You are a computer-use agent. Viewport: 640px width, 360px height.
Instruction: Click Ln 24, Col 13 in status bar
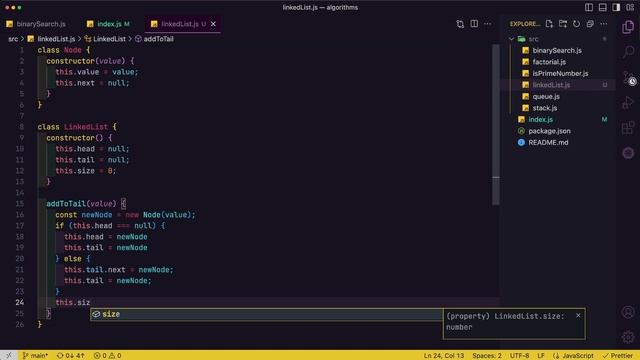[444, 356]
